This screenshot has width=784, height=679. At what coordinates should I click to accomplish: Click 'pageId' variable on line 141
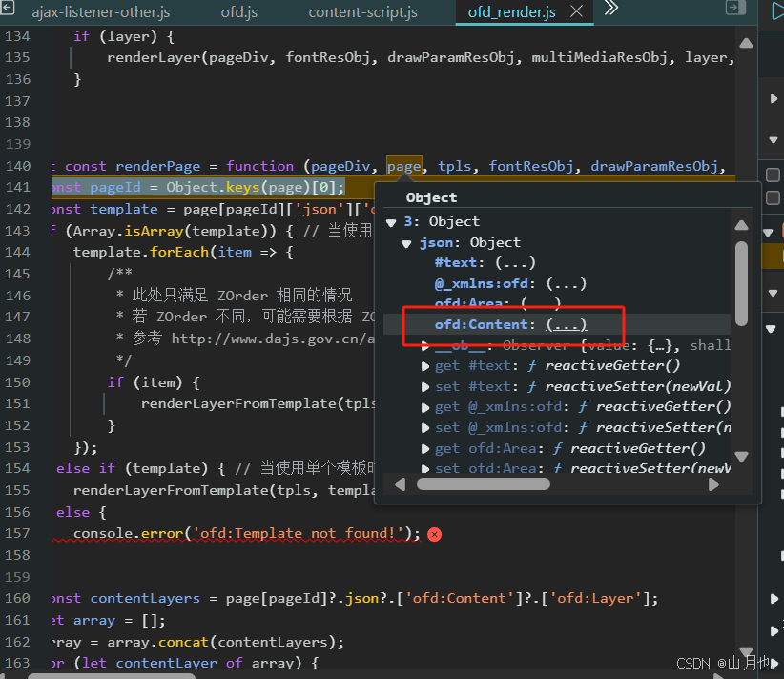[115, 188]
